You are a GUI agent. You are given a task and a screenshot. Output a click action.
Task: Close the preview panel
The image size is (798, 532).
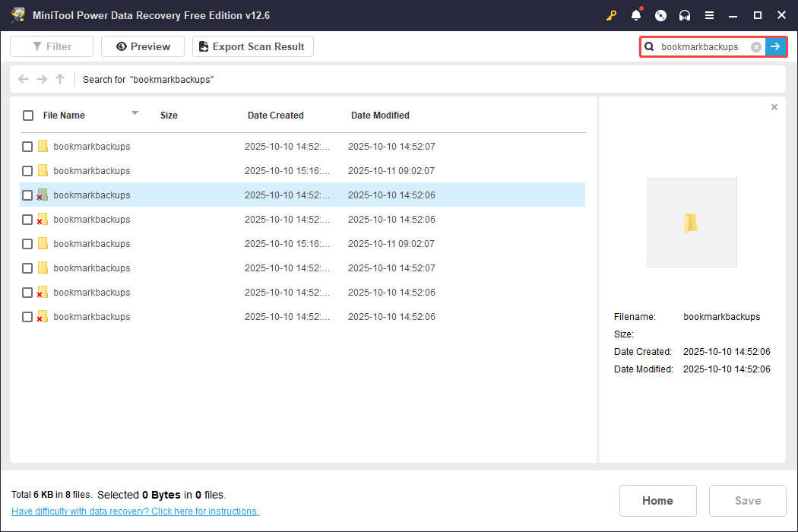(x=774, y=106)
